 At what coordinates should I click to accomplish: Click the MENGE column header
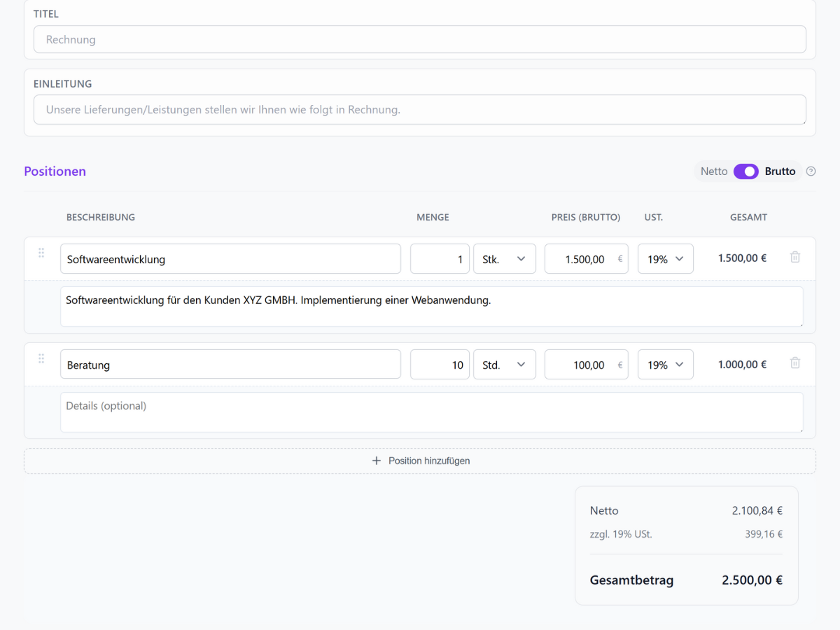[433, 217]
